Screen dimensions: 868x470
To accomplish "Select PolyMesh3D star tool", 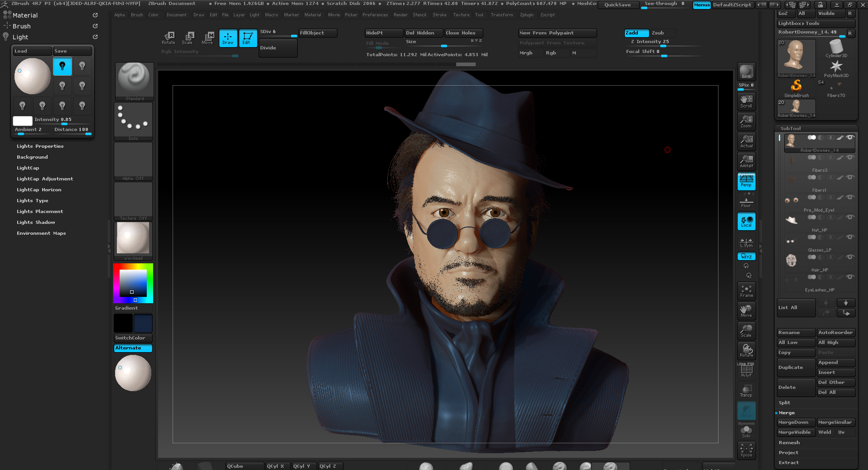I will (836, 68).
